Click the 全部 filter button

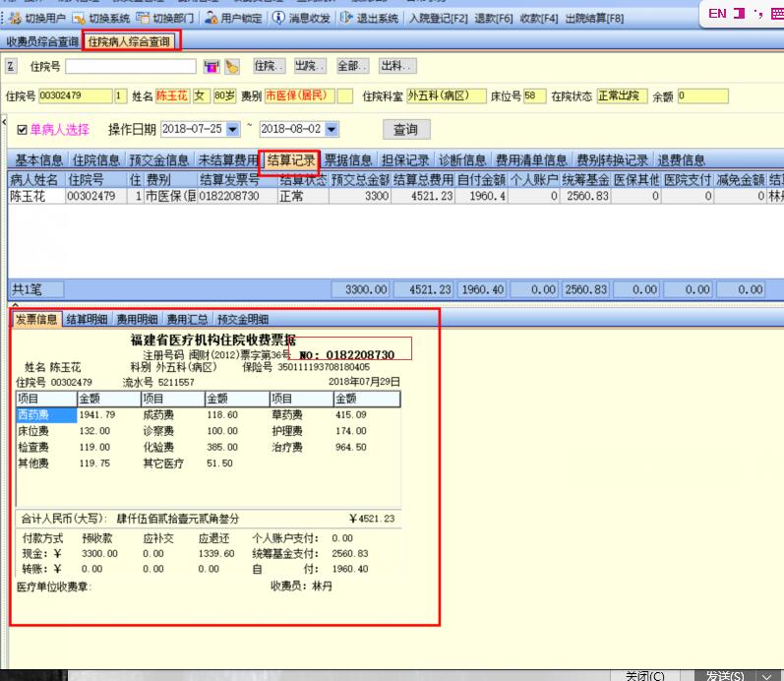[352, 66]
